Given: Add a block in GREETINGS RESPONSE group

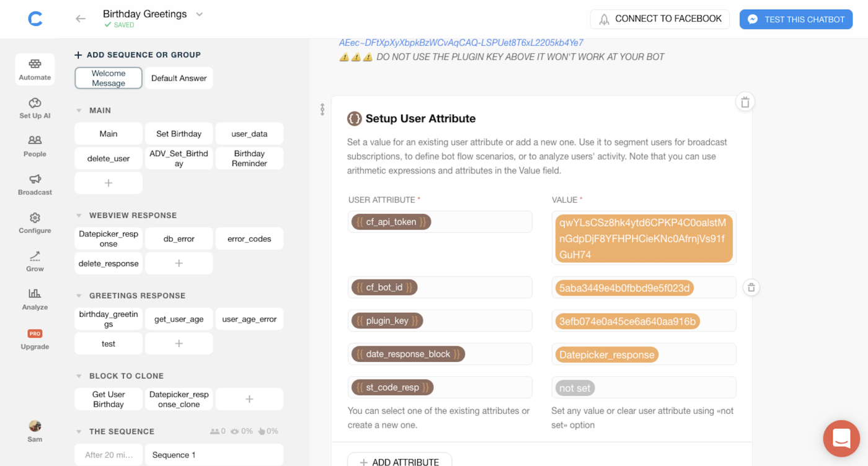Looking at the screenshot, I should click(179, 343).
